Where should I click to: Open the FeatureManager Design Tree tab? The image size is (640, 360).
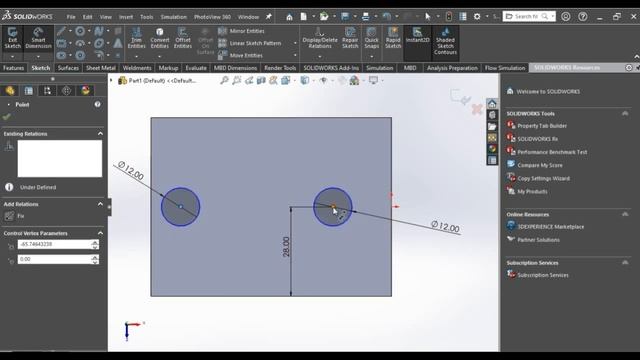click(10, 90)
